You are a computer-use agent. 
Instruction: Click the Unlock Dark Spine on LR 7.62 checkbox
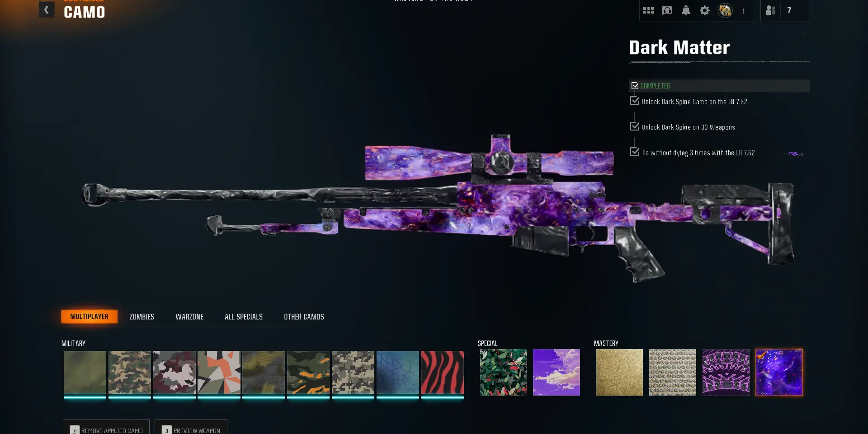point(635,101)
